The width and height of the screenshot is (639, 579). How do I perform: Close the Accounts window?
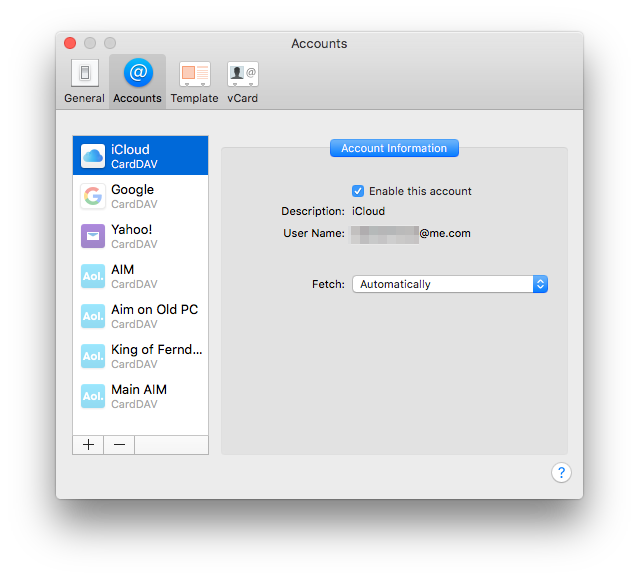pos(70,43)
